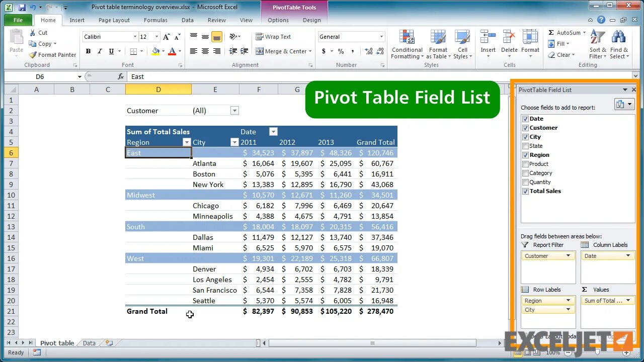644x362 pixels.
Task: Switch to the Insert ribbon tab
Action: (77, 20)
